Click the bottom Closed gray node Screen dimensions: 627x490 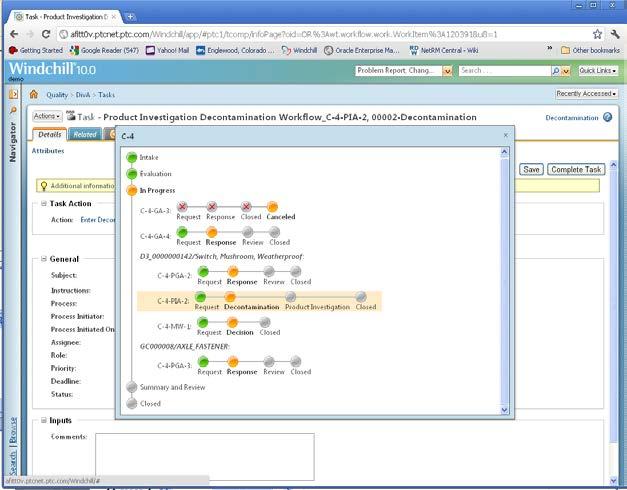132,403
